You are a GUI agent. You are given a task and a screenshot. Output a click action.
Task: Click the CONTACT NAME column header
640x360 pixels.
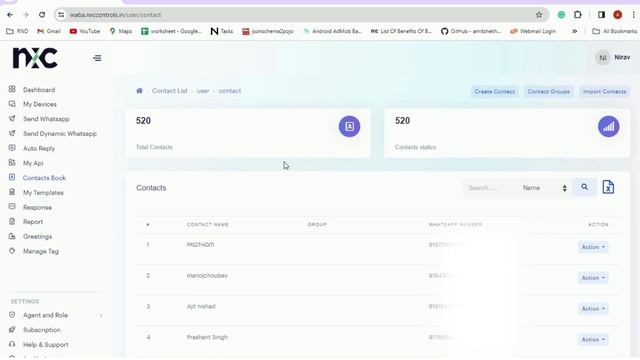(207, 224)
